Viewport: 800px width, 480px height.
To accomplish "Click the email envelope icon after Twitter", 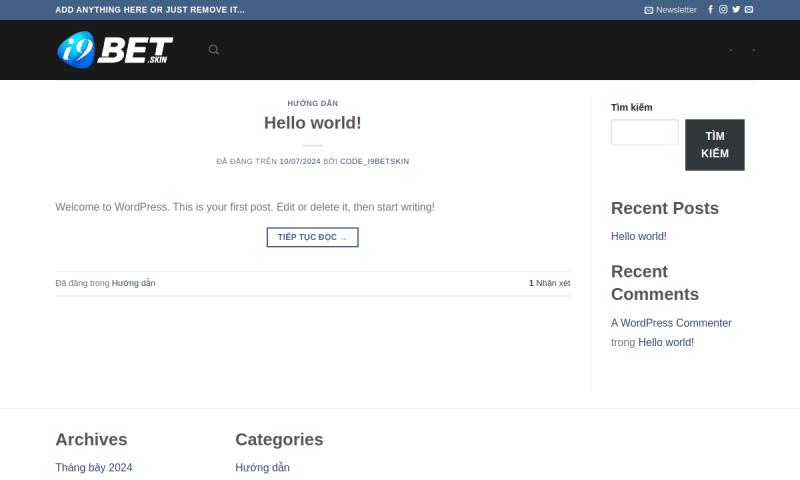I will coord(749,10).
